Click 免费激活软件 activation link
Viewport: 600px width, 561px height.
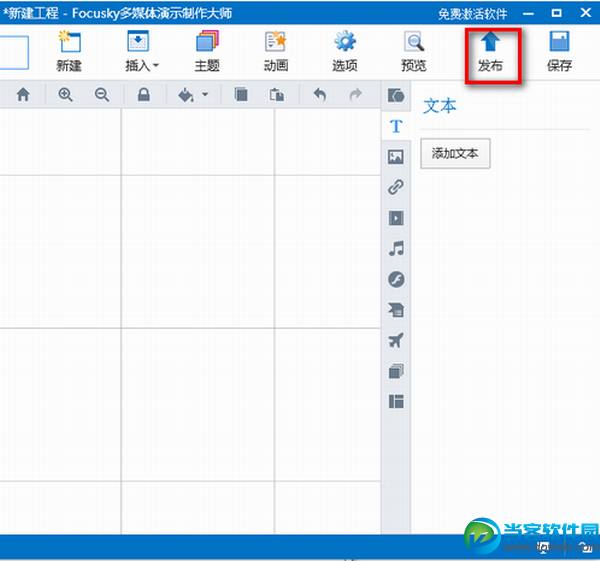pyautogui.click(x=473, y=14)
